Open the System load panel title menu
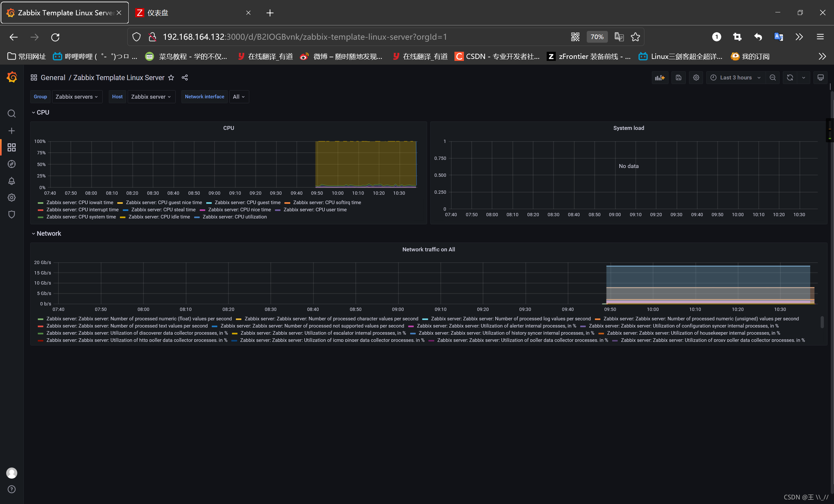 (628, 128)
